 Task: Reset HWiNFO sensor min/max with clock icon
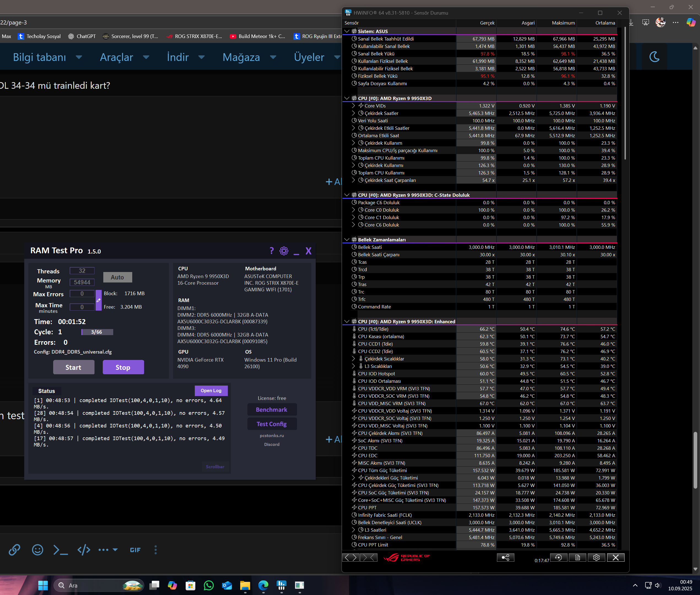click(x=559, y=558)
